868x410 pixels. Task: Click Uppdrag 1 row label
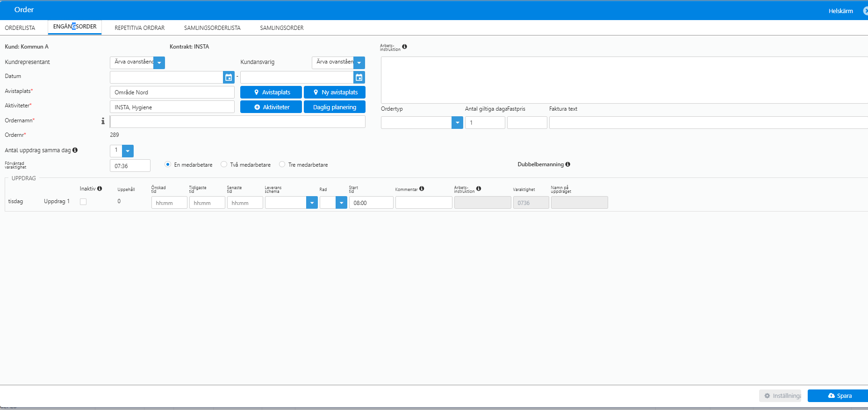click(57, 201)
